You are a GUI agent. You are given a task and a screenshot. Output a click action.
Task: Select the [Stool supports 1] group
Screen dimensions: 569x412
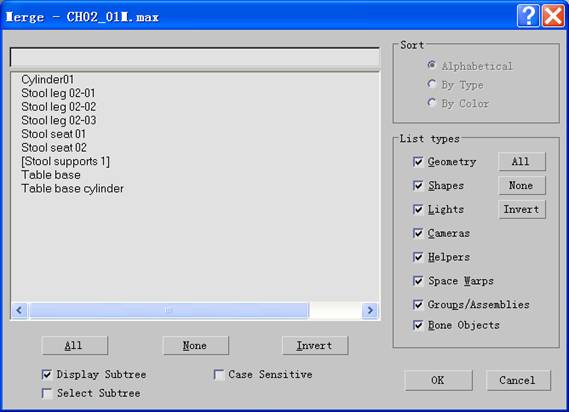(65, 161)
